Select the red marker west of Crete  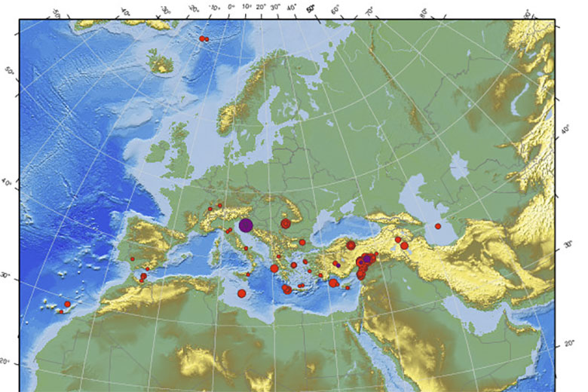click(286, 289)
